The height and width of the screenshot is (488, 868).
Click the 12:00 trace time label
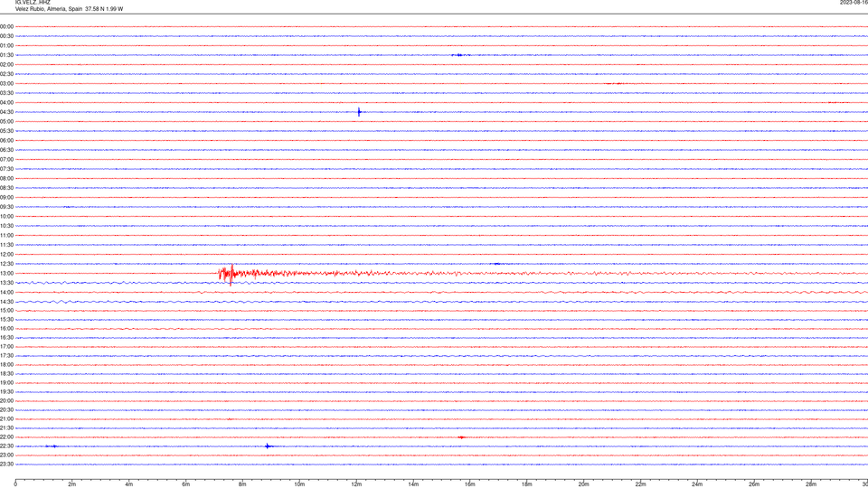pos(6,255)
